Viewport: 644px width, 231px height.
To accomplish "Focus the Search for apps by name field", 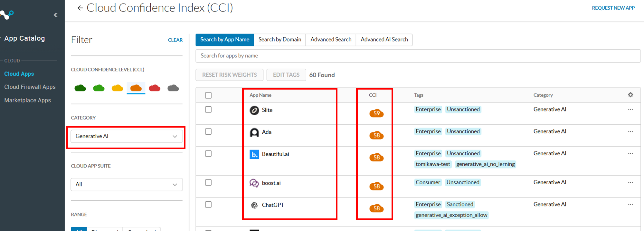I will point(418,56).
